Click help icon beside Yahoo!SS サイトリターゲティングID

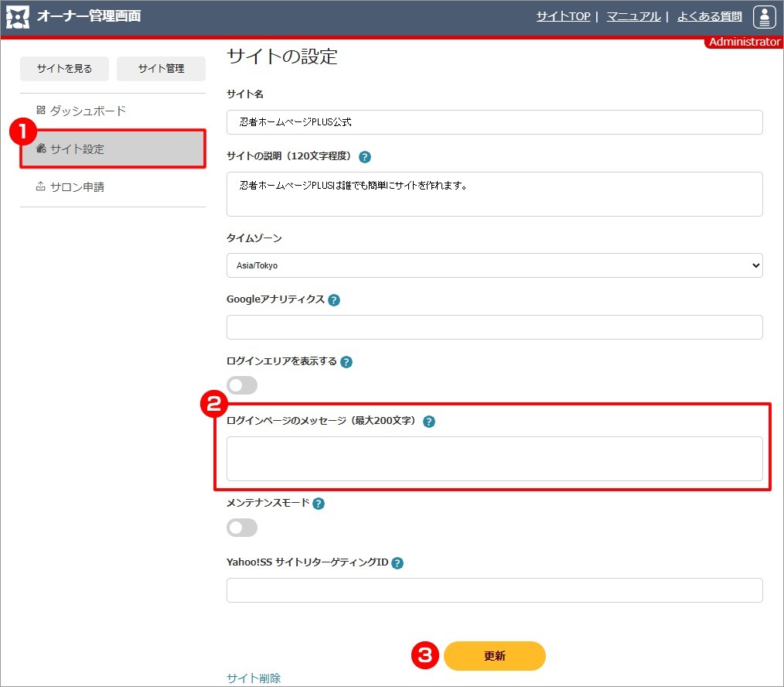tap(397, 564)
